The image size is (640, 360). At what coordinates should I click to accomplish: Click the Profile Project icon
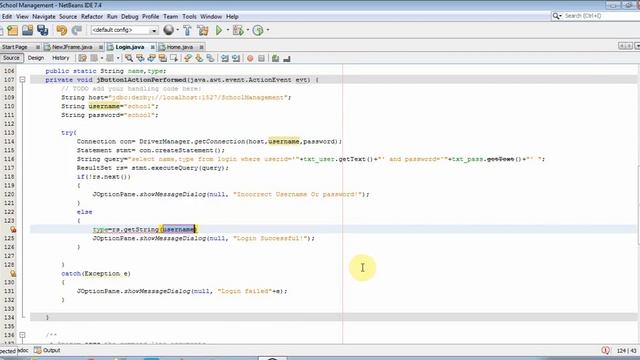click(258, 30)
